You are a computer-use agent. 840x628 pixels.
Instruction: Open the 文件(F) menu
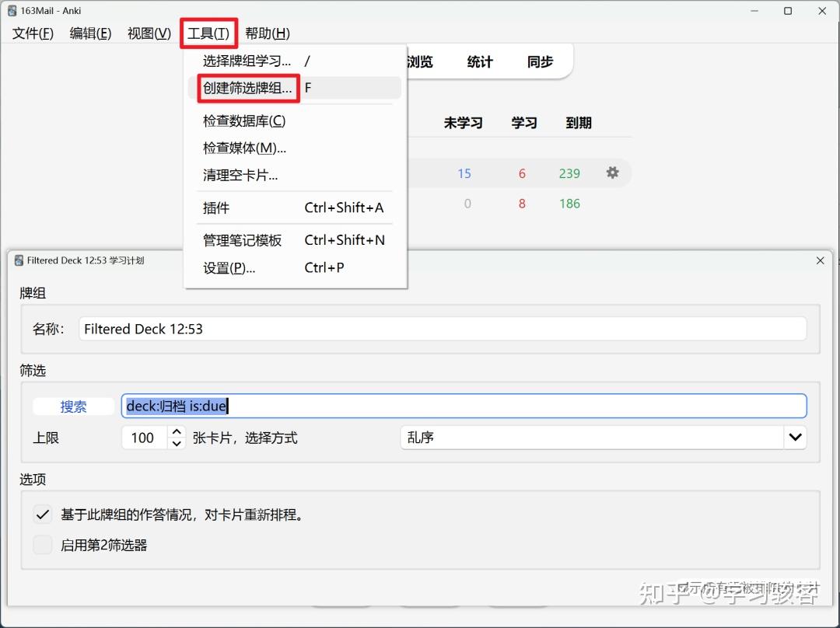point(33,33)
